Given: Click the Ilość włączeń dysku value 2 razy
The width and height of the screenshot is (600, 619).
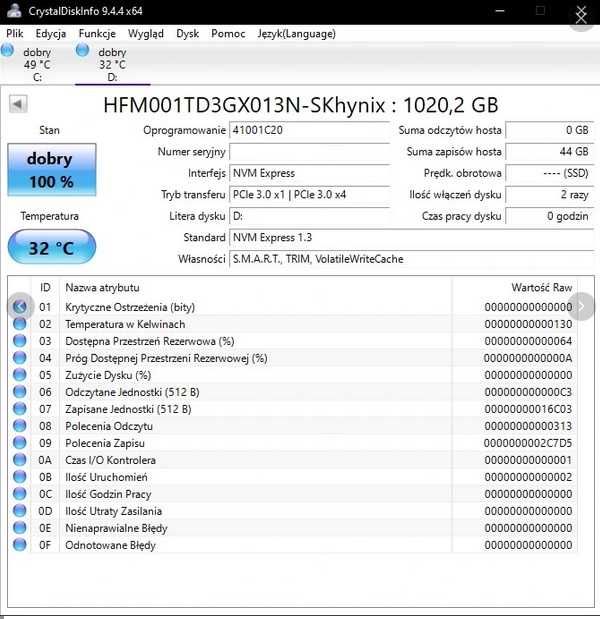Looking at the screenshot, I should tap(549, 195).
